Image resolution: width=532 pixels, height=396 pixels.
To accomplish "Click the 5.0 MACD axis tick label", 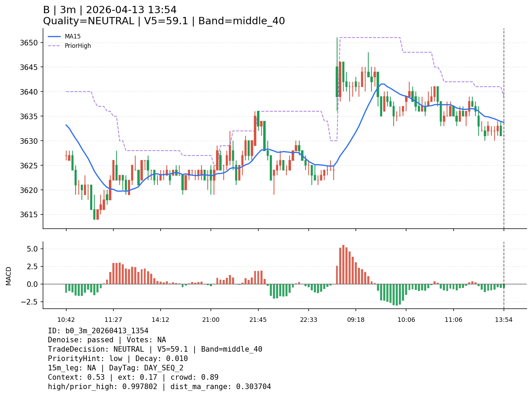I will tap(33, 249).
